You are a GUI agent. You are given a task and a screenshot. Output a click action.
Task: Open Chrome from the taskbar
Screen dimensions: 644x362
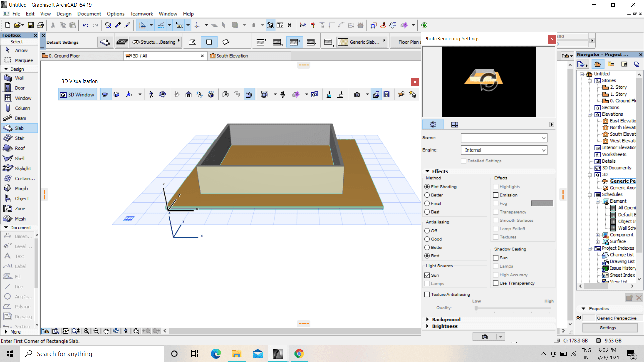tap(299, 354)
